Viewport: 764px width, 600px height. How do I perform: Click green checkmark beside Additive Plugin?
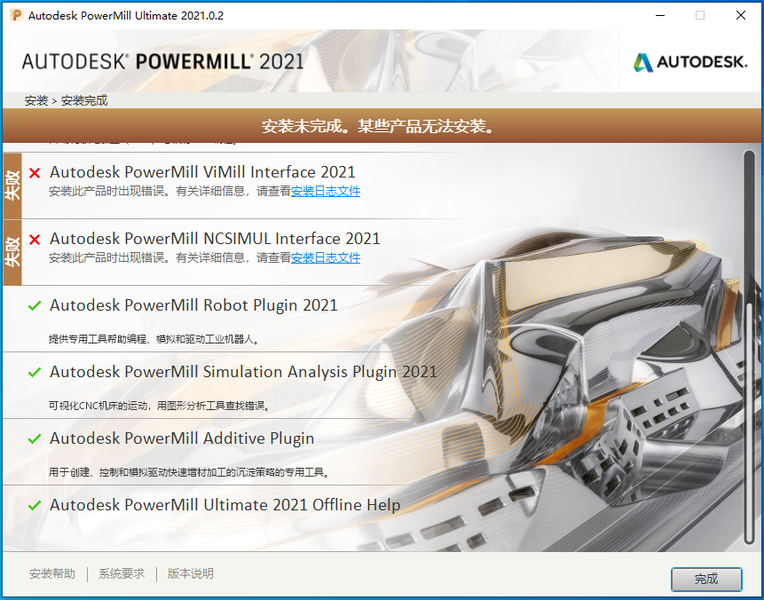(x=35, y=439)
